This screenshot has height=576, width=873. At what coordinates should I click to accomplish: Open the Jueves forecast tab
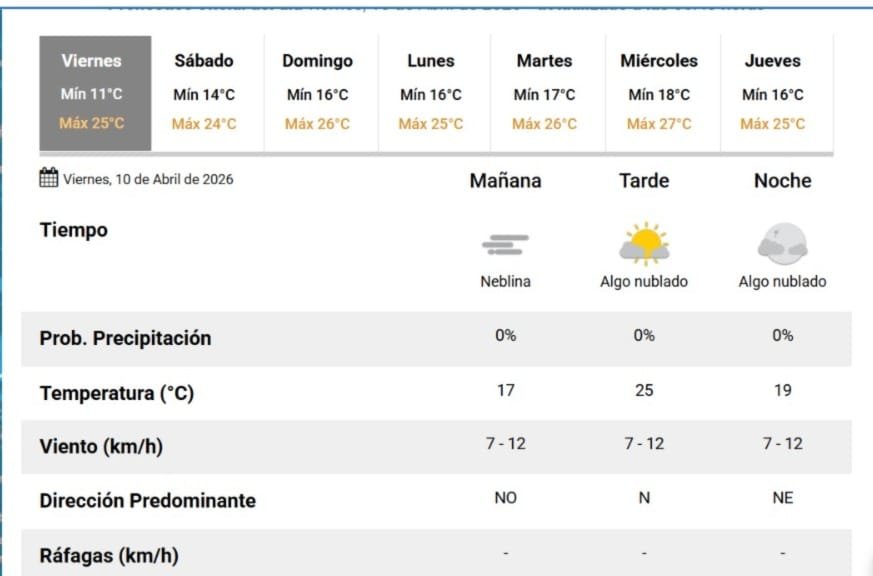click(773, 93)
